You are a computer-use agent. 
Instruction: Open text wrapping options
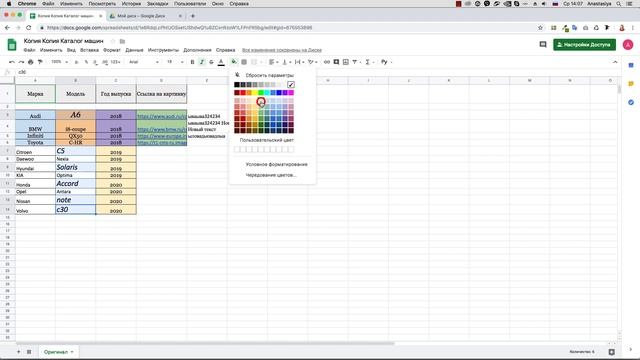click(x=299, y=62)
